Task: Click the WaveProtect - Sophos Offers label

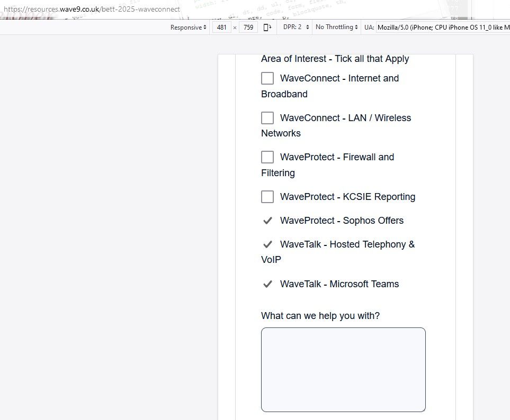Action: (342, 221)
